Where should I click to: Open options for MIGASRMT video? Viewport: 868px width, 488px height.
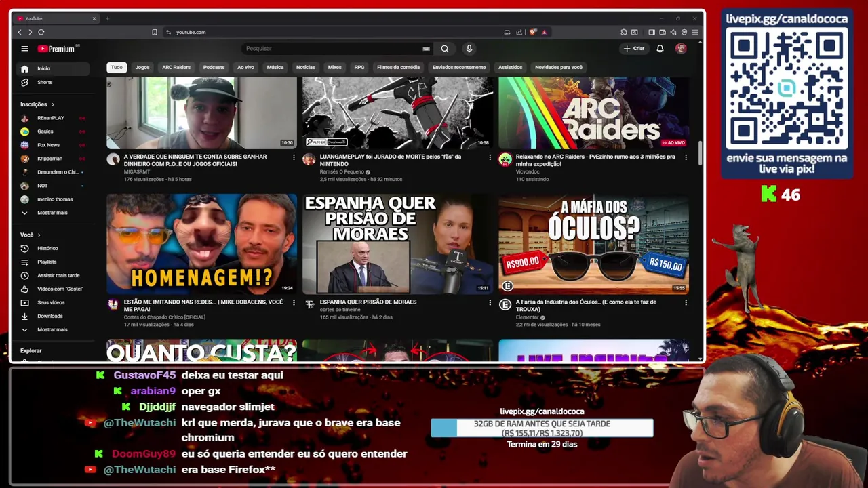coord(294,157)
